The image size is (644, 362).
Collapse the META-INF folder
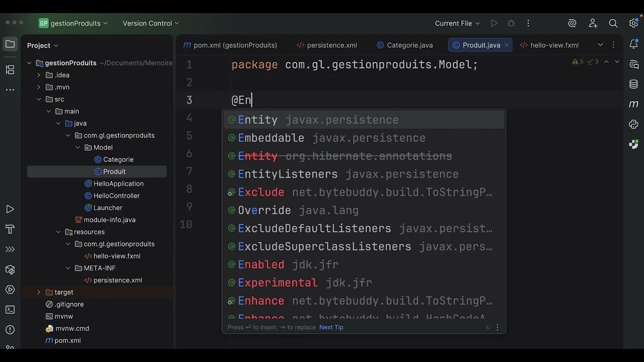point(68,268)
